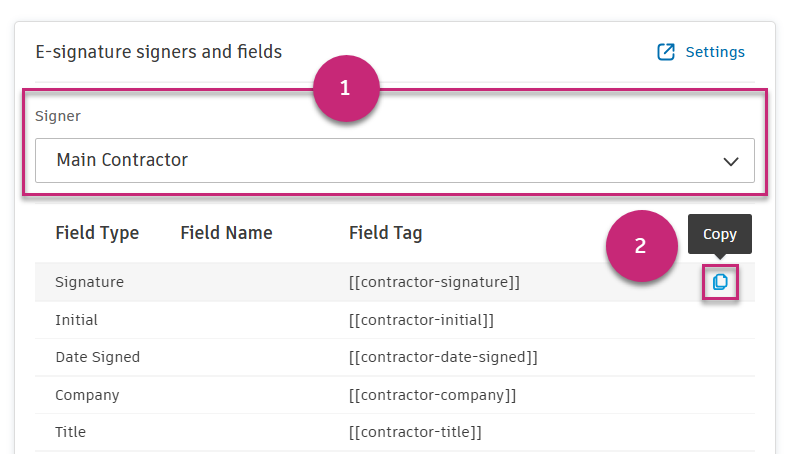Image resolution: width=792 pixels, height=454 pixels.
Task: Select the Title field row
Action: click(x=71, y=432)
